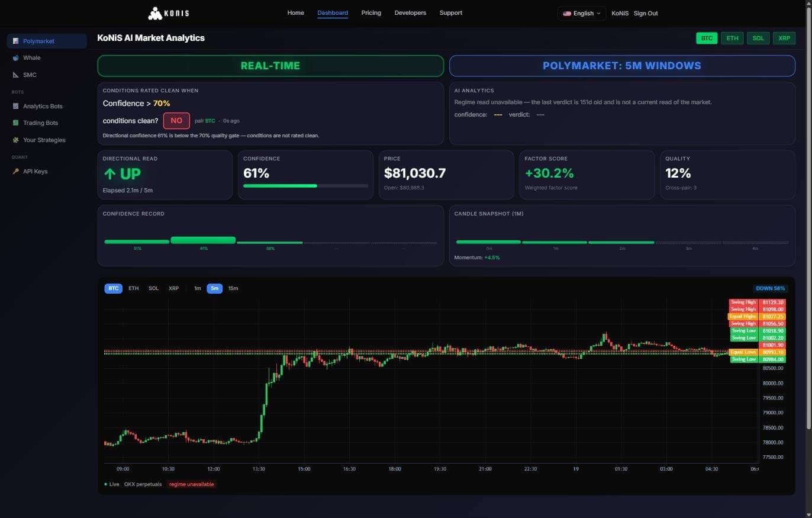Click the API Keys key icon
The width and height of the screenshot is (812, 518).
coord(16,172)
